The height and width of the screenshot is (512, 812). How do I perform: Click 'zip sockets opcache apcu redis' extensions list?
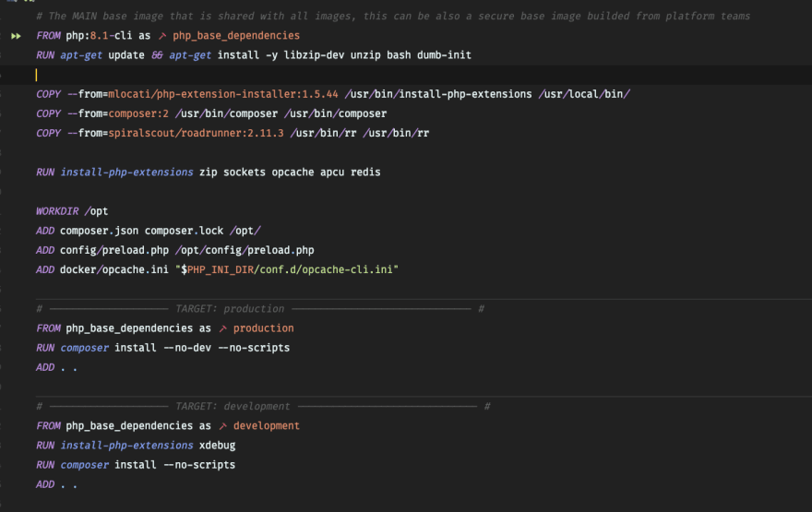click(290, 173)
